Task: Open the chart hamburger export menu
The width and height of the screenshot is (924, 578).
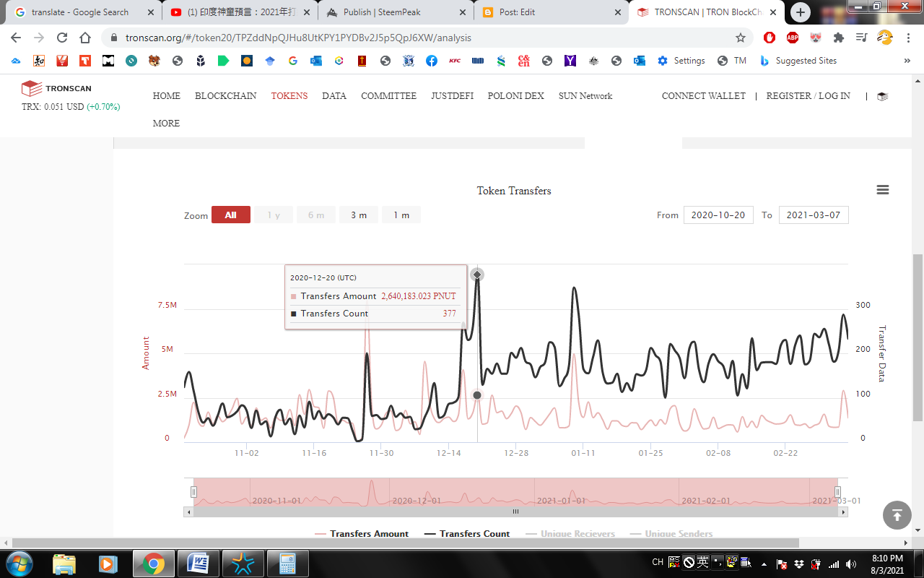Action: click(x=882, y=190)
